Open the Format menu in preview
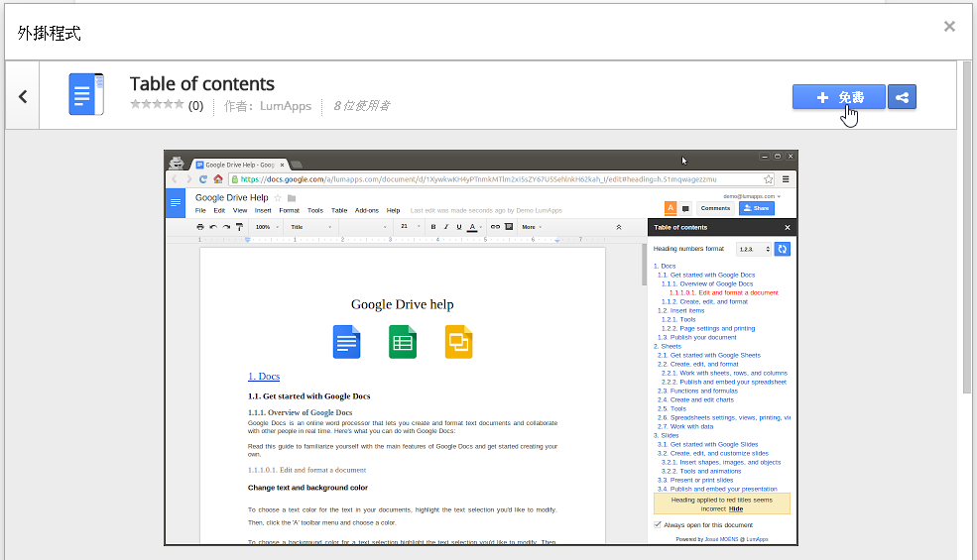The image size is (977, 560). [x=289, y=210]
